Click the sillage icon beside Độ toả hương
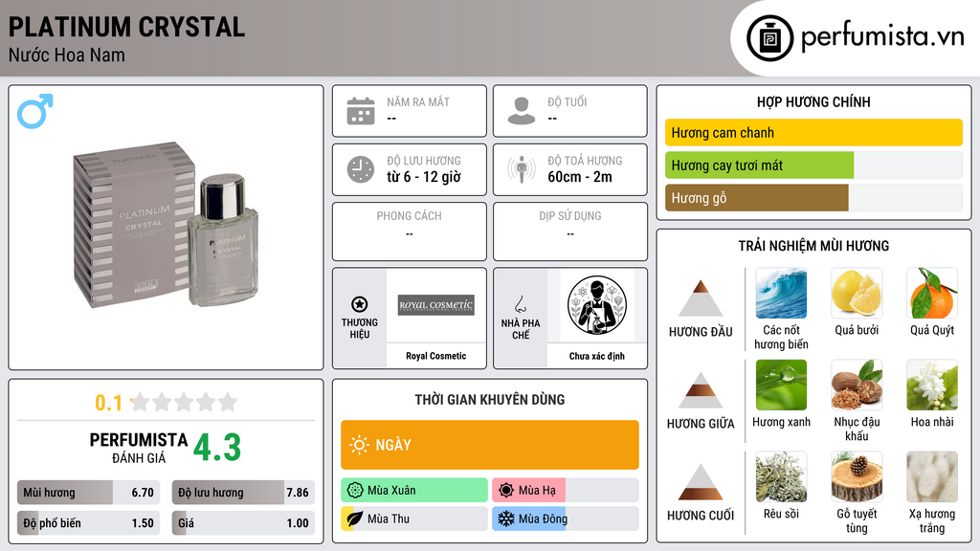The width and height of the screenshot is (980, 551). click(522, 169)
